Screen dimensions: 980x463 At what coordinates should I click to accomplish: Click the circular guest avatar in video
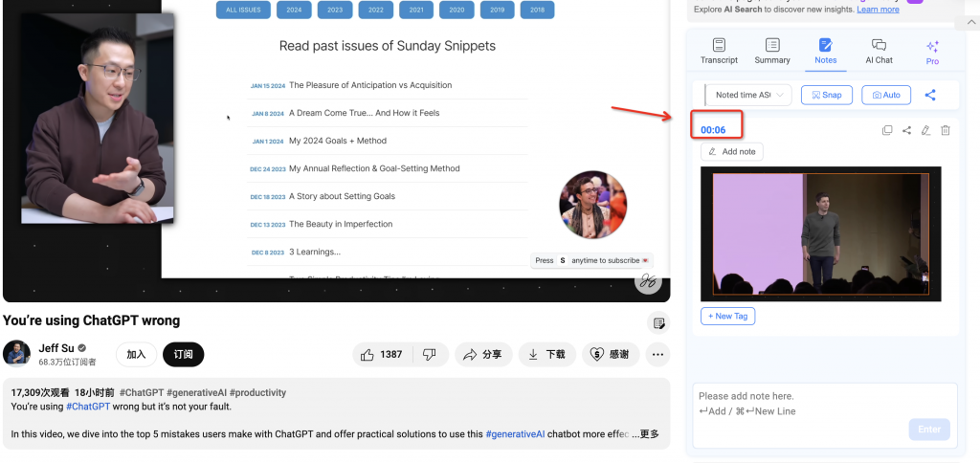pyautogui.click(x=592, y=205)
